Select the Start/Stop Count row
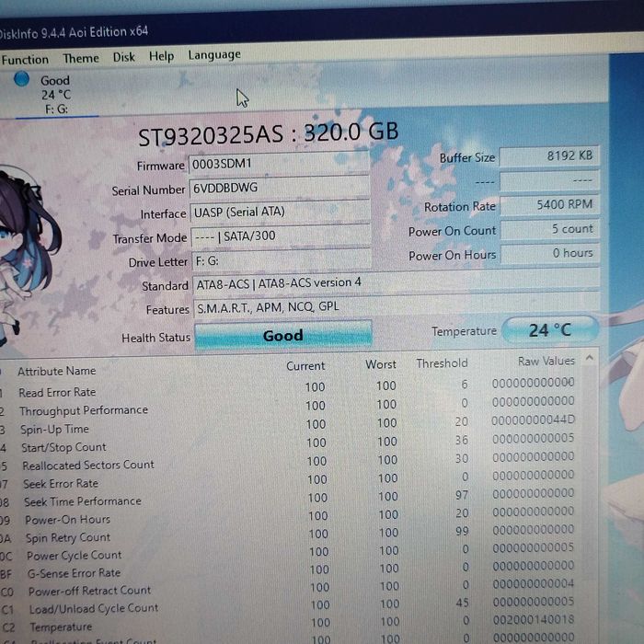The image size is (644, 644). tap(287, 443)
